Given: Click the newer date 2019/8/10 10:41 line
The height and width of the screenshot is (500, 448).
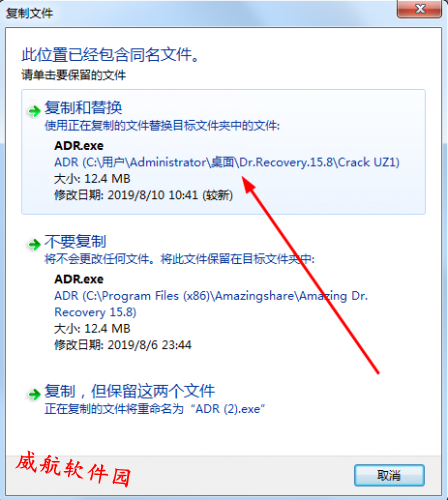Looking at the screenshot, I should 143,195.
